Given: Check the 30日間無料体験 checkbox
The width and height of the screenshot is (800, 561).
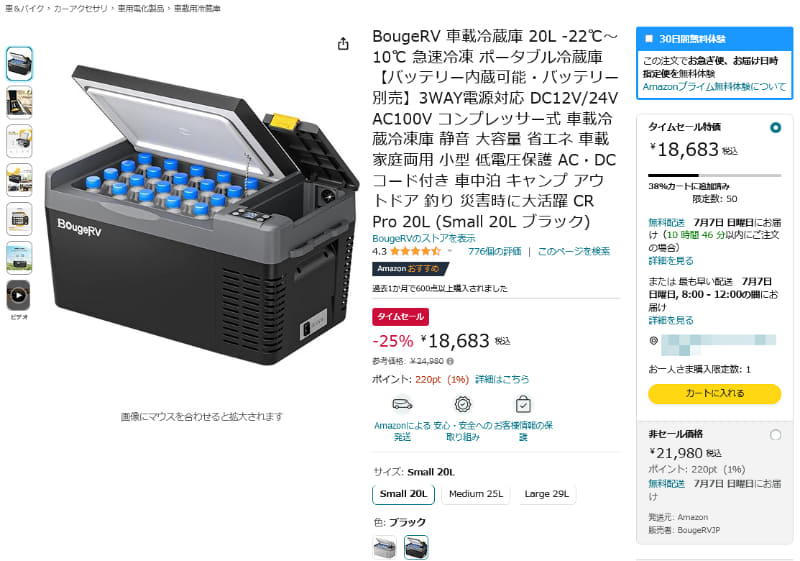Looking at the screenshot, I should (649, 38).
